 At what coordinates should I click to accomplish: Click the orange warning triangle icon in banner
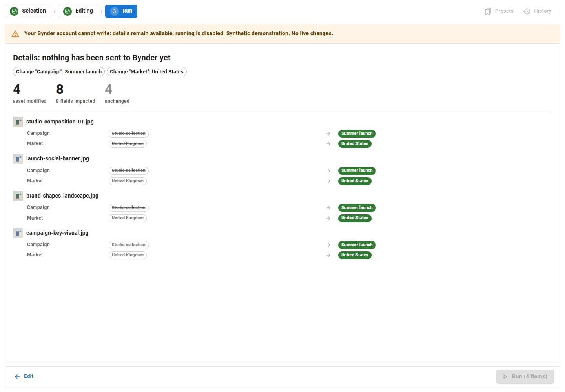click(15, 34)
